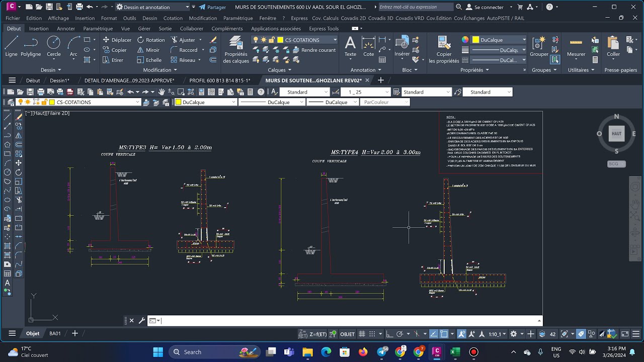This screenshot has height=362, width=644.
Task: Open Excel from the Windows taskbar
Action: 455,352
